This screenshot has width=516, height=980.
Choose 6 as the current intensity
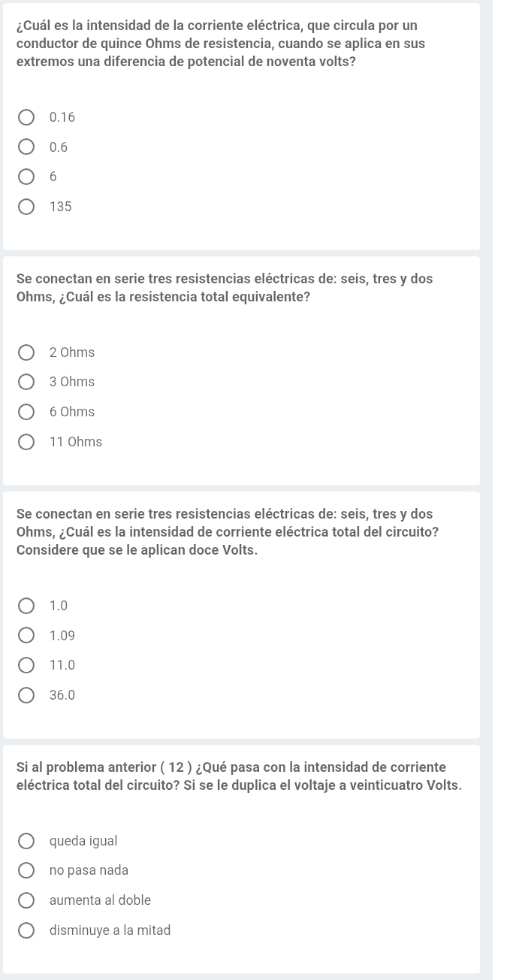click(x=26, y=177)
